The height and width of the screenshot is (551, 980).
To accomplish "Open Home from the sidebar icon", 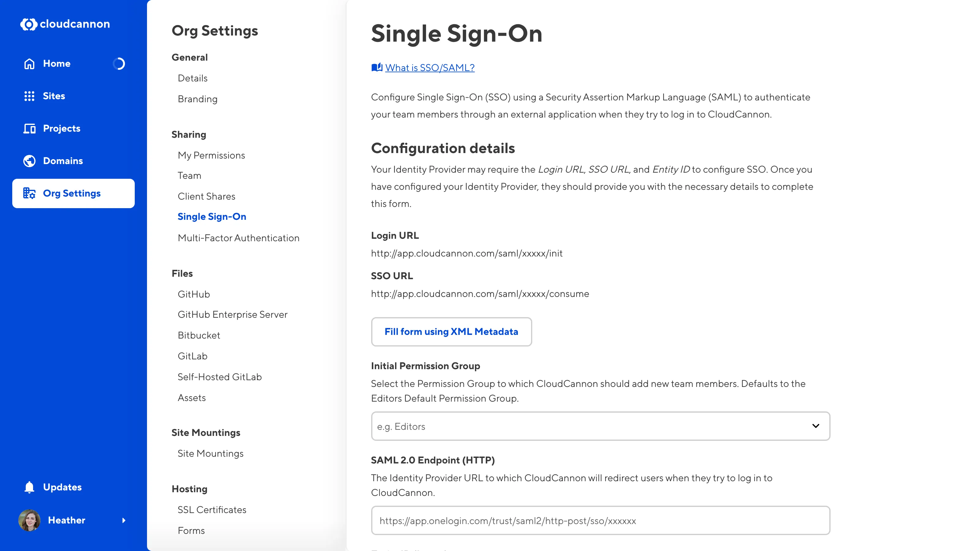I will click(29, 63).
